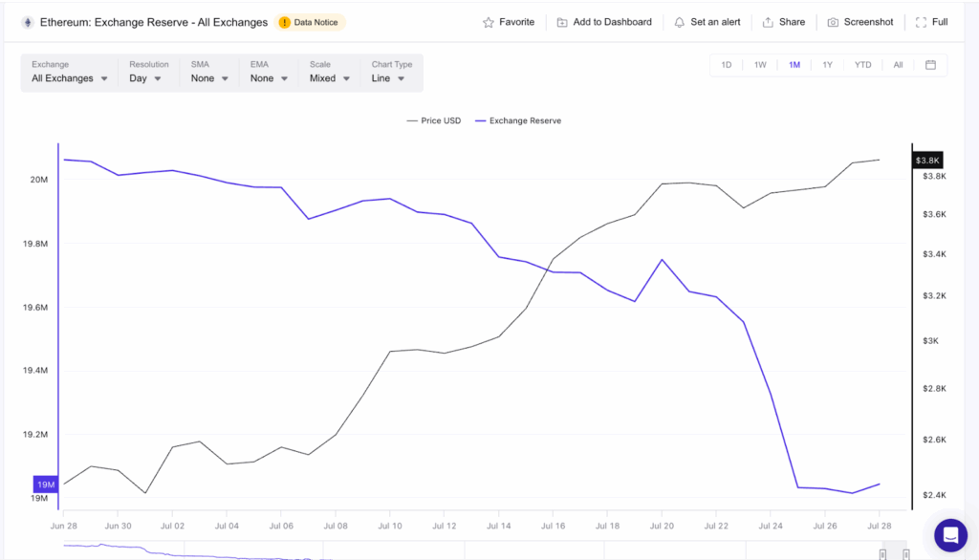This screenshot has width=979, height=560.
Task: Click the Share upload icon
Action: click(768, 23)
